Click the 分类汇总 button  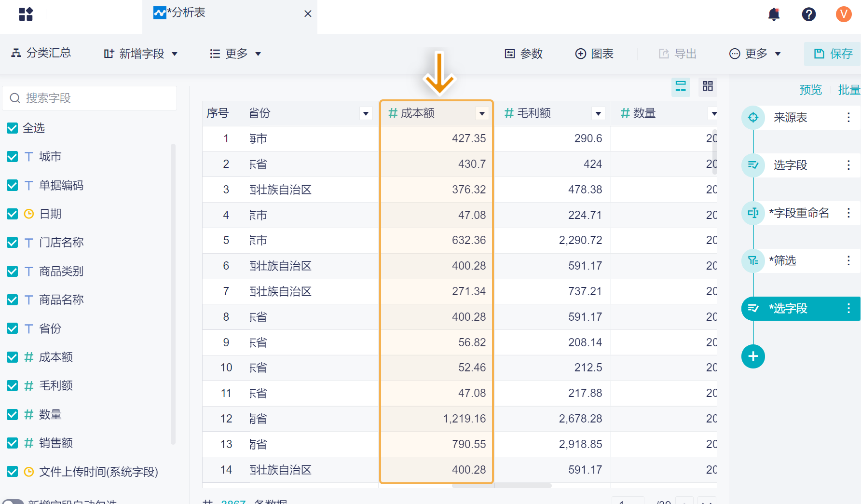pos(41,53)
